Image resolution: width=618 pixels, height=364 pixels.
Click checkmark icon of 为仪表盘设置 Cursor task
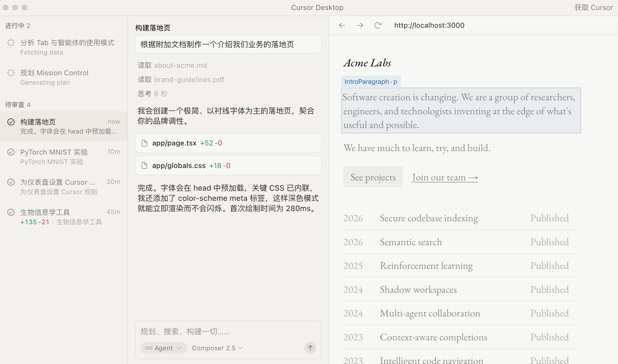click(x=11, y=182)
